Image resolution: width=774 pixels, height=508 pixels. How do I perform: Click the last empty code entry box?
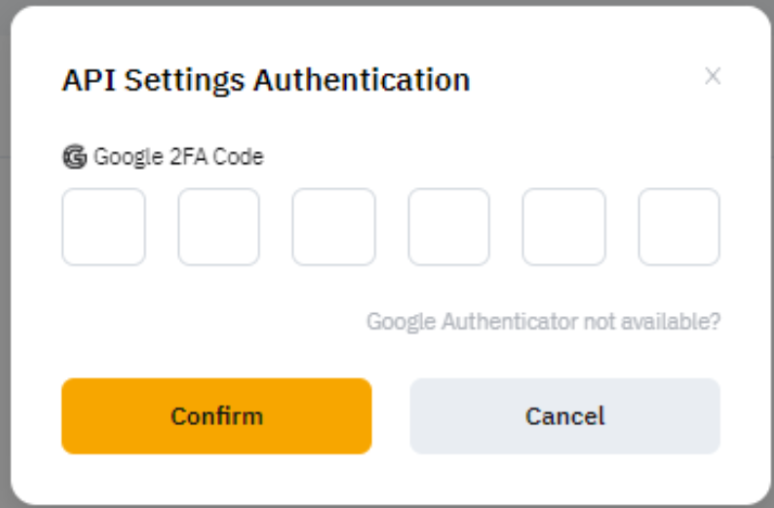pos(679,227)
